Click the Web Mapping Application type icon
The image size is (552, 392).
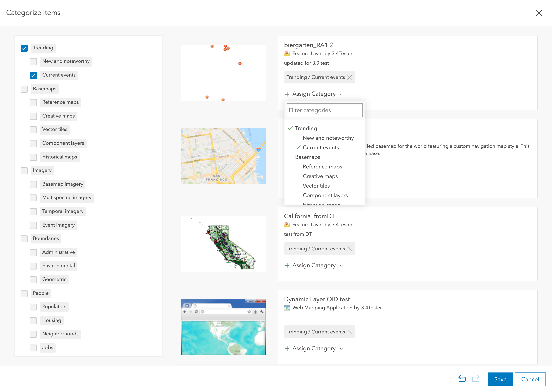click(287, 308)
